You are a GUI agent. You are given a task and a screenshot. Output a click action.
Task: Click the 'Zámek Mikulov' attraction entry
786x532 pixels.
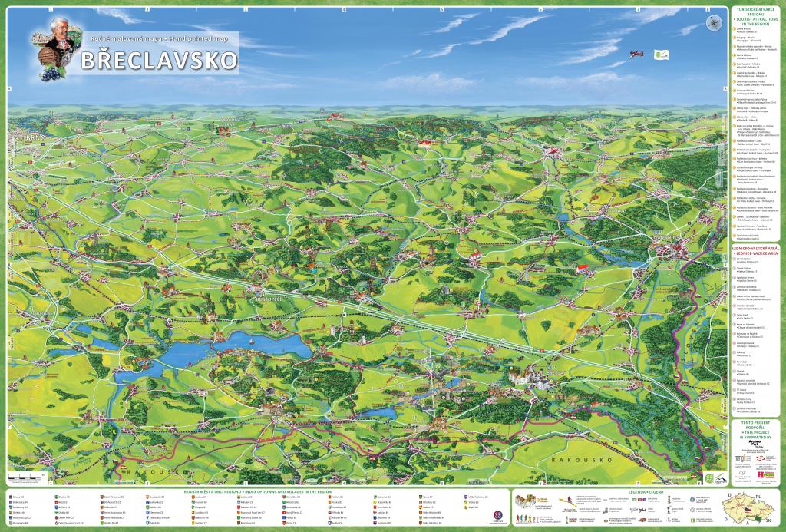(747, 56)
